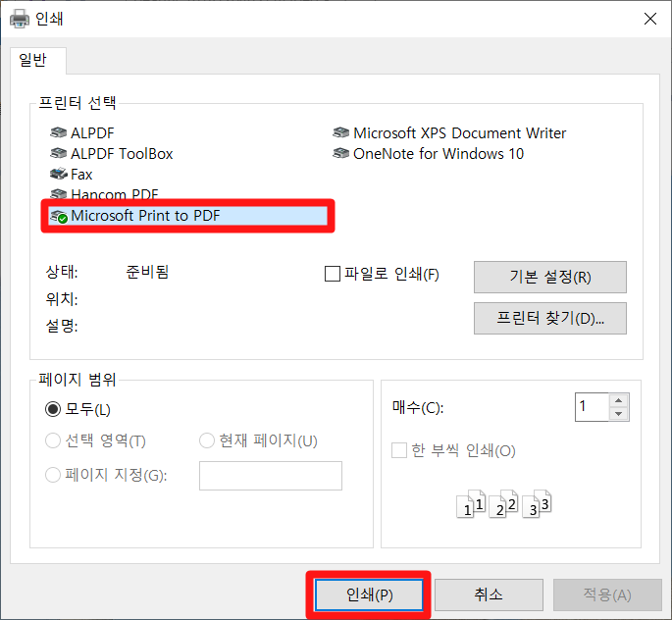This screenshot has width=672, height=620.
Task: Increase copy count with the up arrow
Action: click(x=618, y=400)
